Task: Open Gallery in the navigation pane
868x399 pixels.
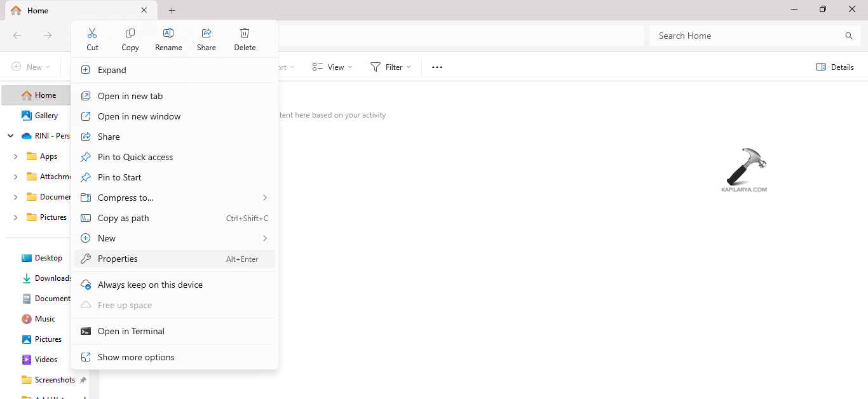Action: [x=46, y=116]
